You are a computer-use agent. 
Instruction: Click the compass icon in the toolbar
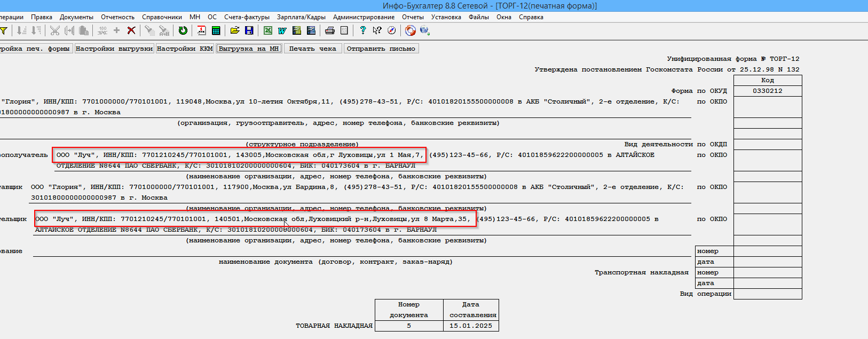click(392, 30)
